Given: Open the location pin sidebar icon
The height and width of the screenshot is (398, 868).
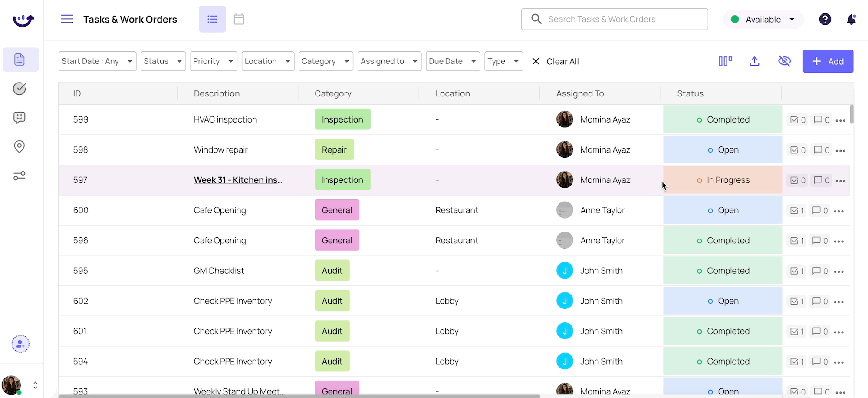Looking at the screenshot, I should pos(20,147).
